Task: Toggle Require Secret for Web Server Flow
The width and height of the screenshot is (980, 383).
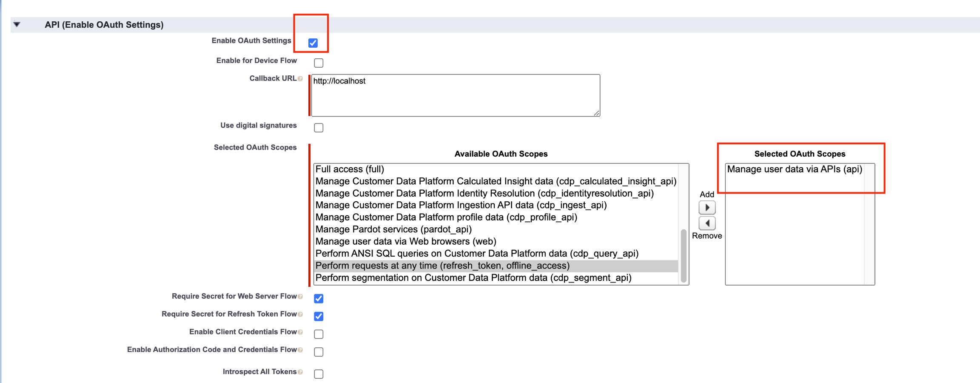Action: click(x=319, y=299)
